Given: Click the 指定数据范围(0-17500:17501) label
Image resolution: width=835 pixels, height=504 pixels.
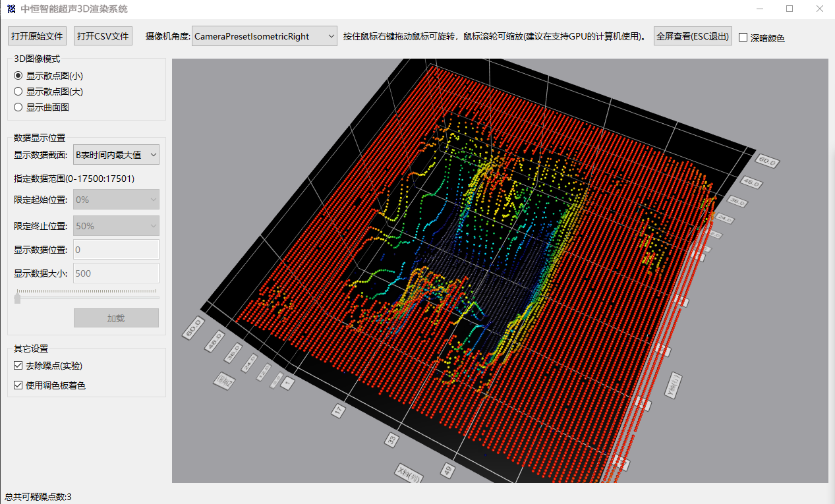Looking at the screenshot, I should pyautogui.click(x=74, y=179).
